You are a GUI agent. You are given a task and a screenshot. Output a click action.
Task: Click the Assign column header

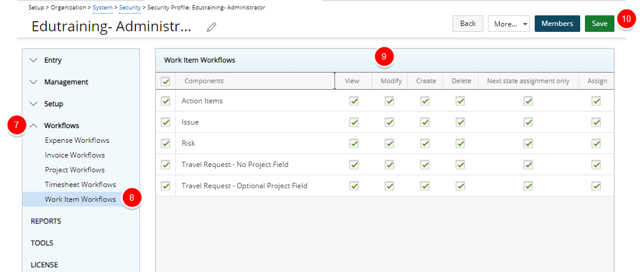point(597,81)
